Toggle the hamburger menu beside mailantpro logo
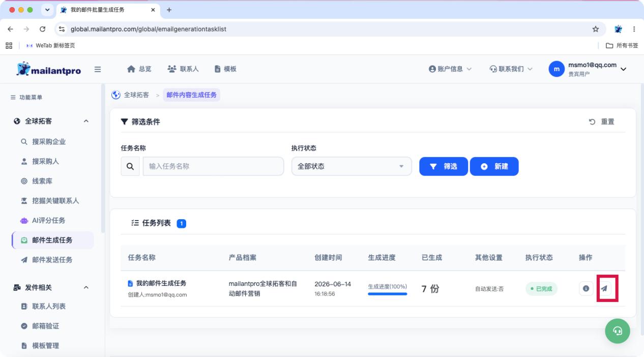Image resolution: width=644 pixels, height=357 pixels. (98, 69)
